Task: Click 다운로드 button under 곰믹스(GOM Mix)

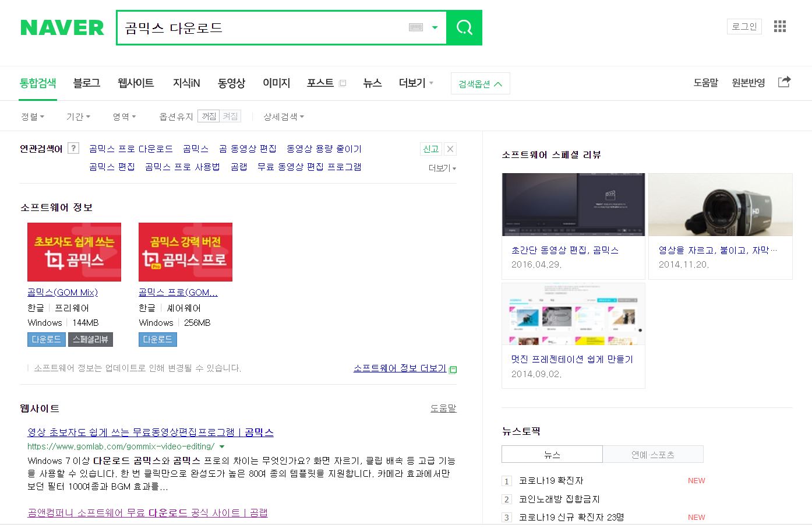Action: click(46, 339)
